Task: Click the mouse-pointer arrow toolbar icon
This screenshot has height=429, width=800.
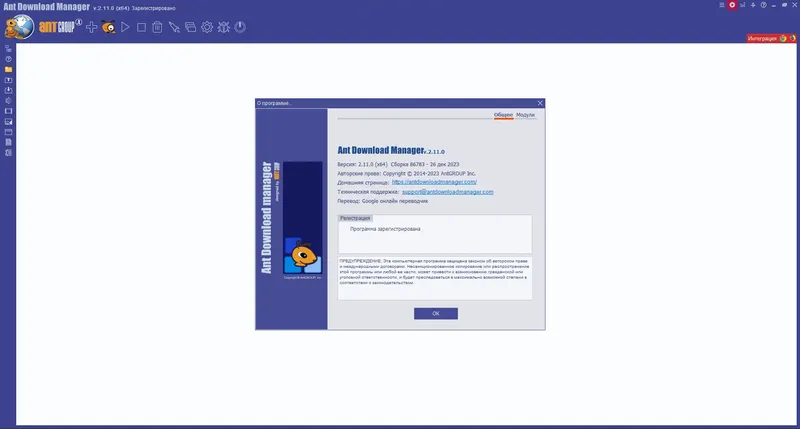Action: (x=174, y=27)
